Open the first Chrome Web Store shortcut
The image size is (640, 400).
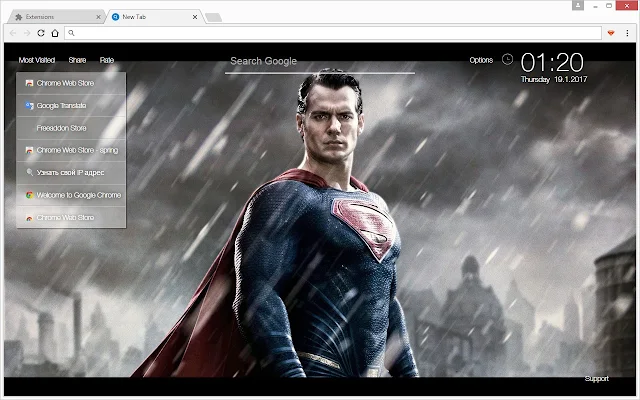pyautogui.click(x=71, y=83)
